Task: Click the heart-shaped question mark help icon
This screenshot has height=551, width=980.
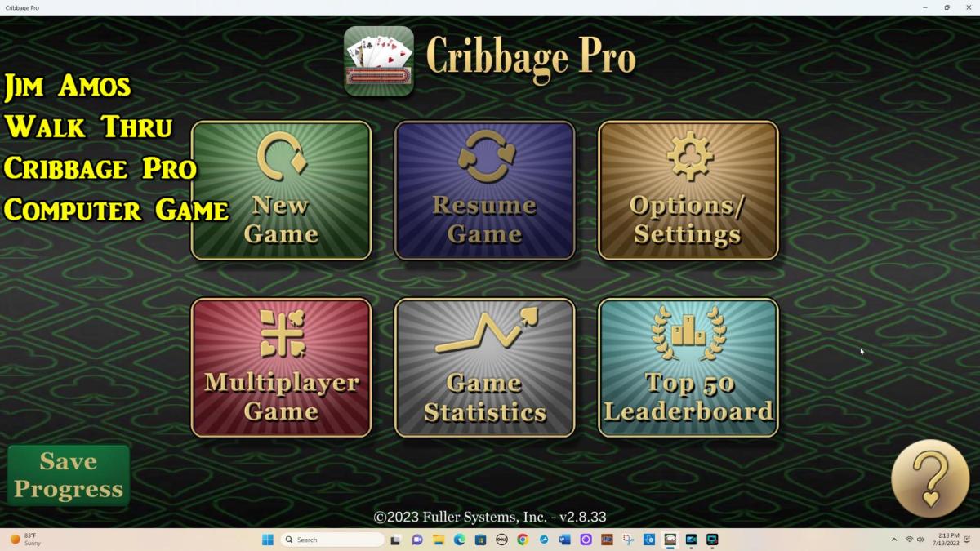Action: click(929, 478)
